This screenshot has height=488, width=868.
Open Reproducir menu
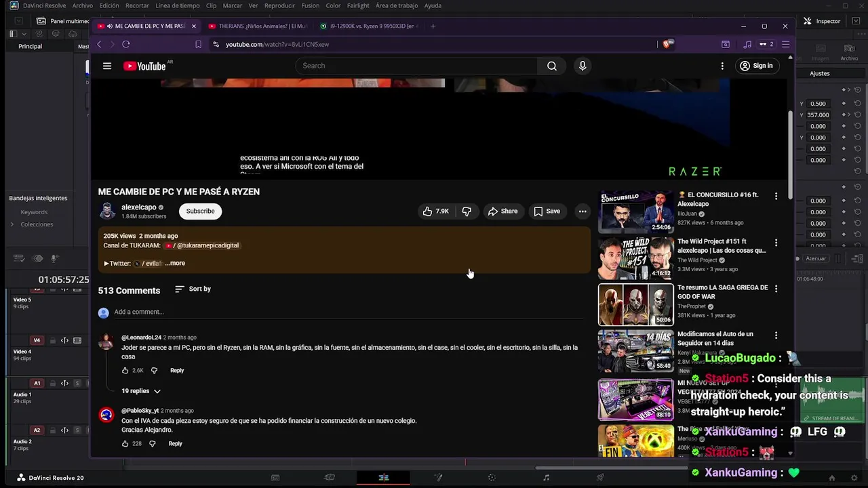280,5
